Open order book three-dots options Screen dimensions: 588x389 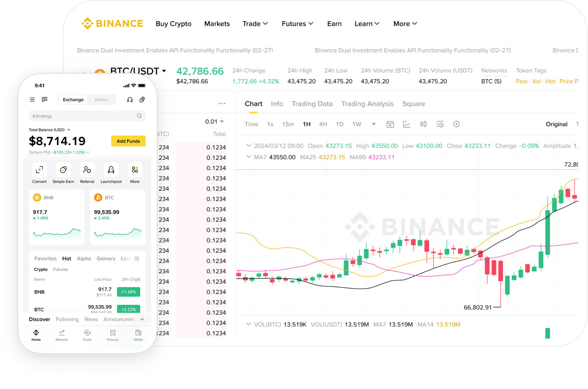click(222, 104)
